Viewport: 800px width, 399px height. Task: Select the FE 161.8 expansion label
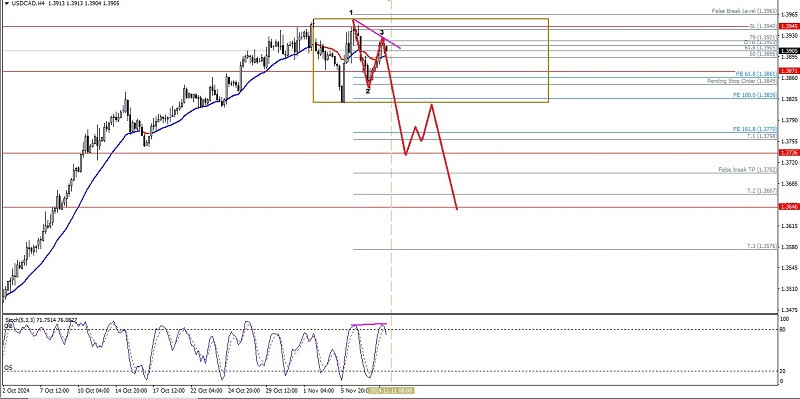(755, 130)
